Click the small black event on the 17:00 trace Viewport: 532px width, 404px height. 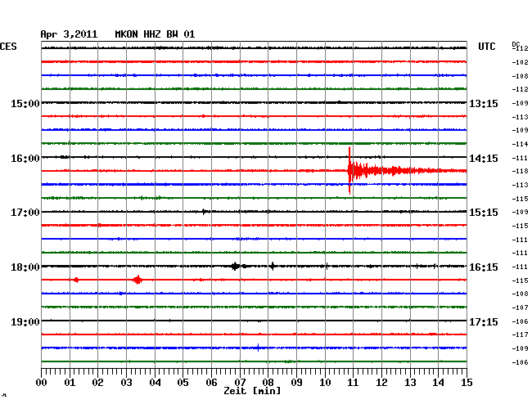pyautogui.click(x=204, y=212)
